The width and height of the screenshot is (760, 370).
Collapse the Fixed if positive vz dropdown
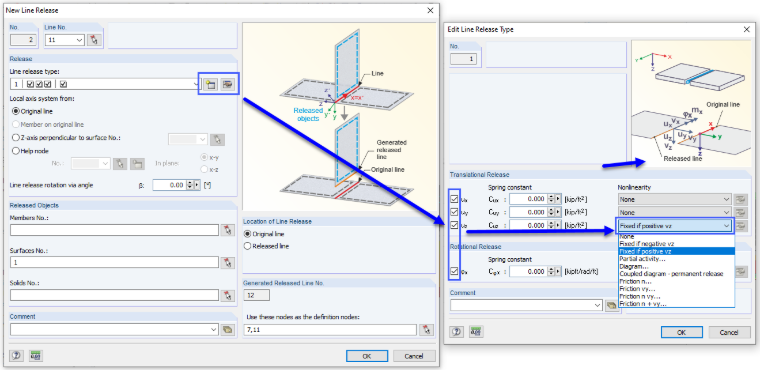tap(726, 225)
